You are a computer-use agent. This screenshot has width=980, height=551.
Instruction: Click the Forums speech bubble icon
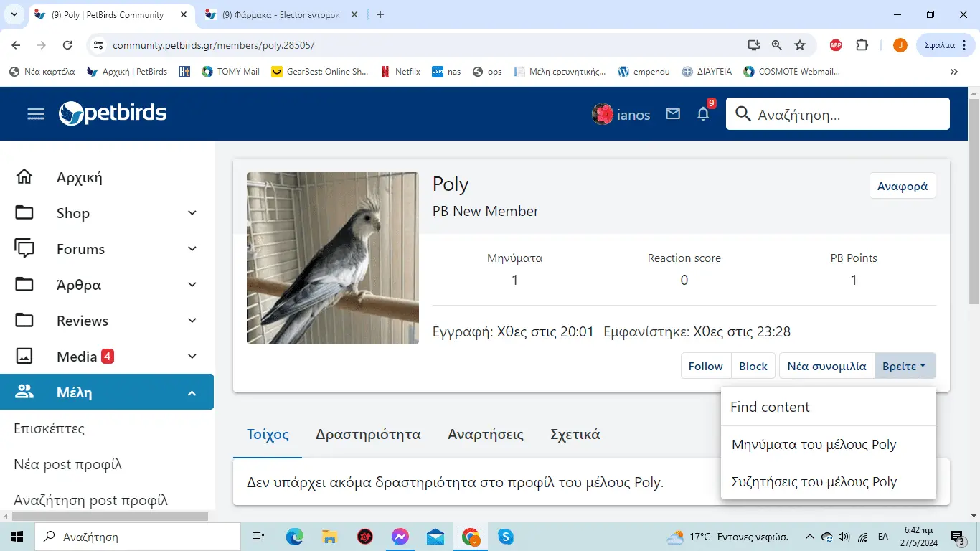point(24,248)
